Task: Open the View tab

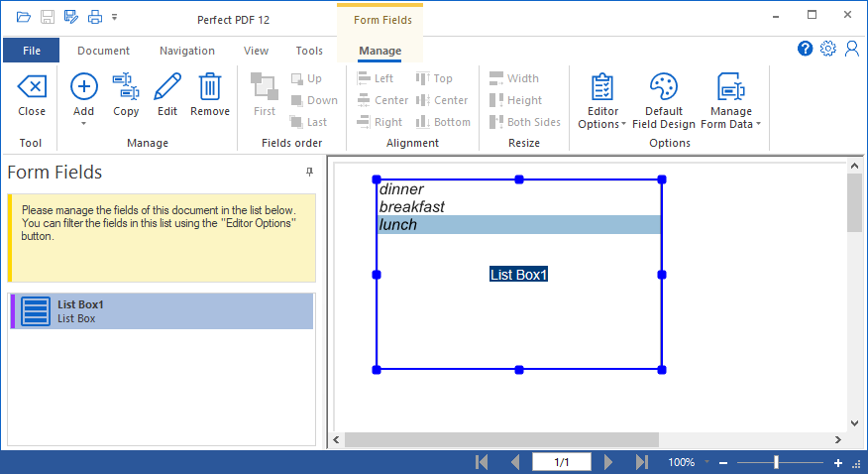Action: click(x=256, y=51)
